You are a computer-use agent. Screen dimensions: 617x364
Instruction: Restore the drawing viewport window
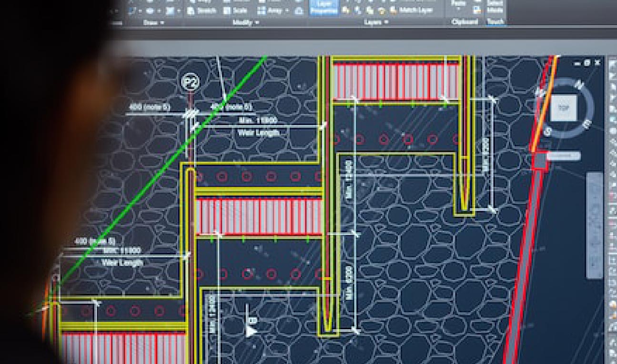pos(587,63)
